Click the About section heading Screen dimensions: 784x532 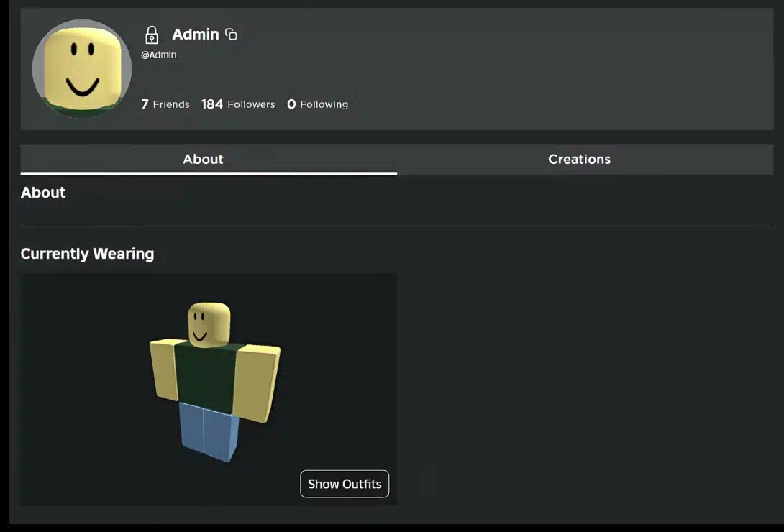click(x=43, y=193)
